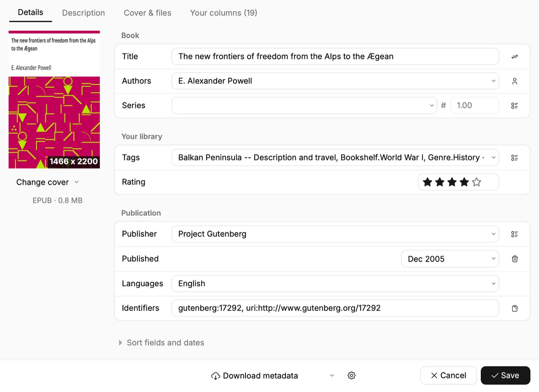Set rating to five stars
Viewport: 539px width, 392px height.
(x=477, y=182)
